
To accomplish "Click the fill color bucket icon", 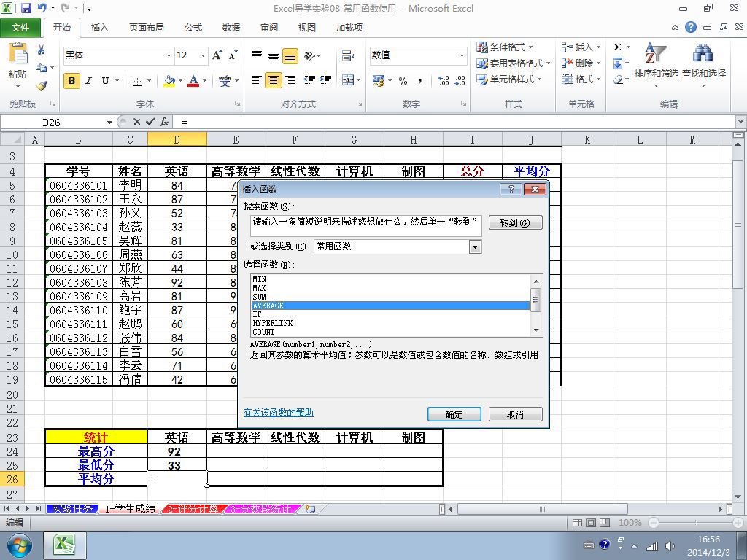I will [169, 80].
